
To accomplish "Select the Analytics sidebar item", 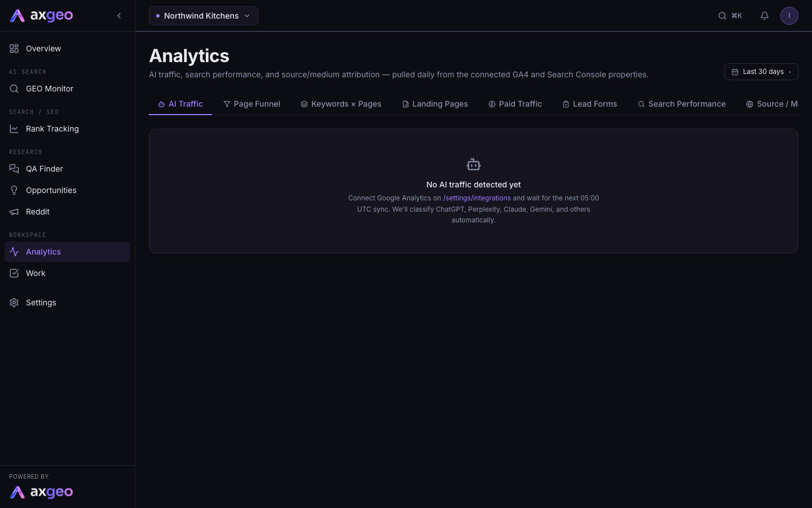I will (67, 252).
